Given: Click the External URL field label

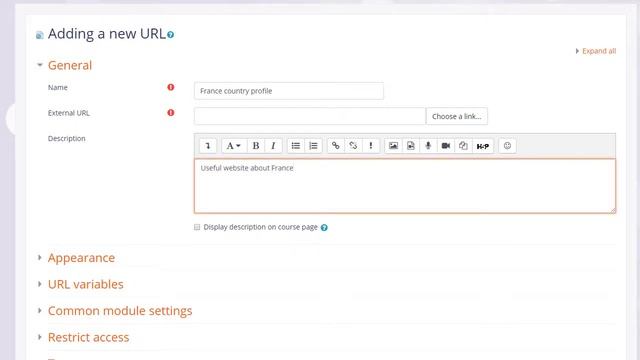Looking at the screenshot, I should pyautogui.click(x=69, y=113).
